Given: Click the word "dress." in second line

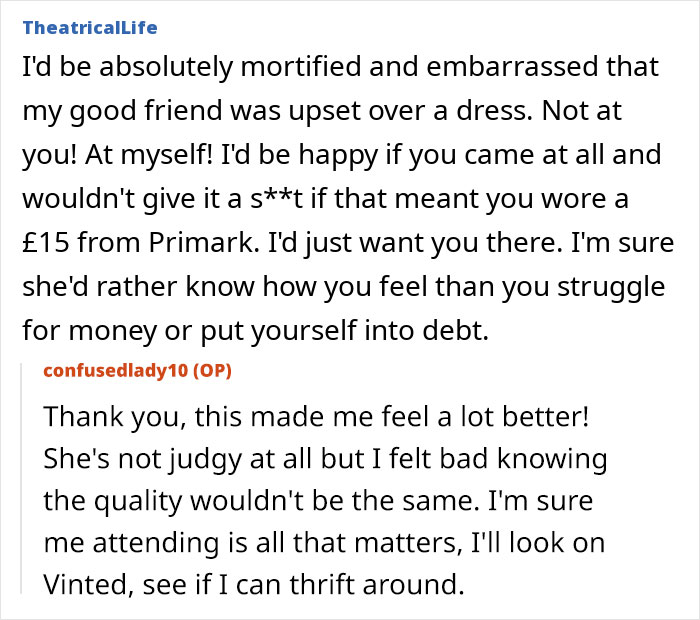Looking at the screenshot, I should 494,110.
